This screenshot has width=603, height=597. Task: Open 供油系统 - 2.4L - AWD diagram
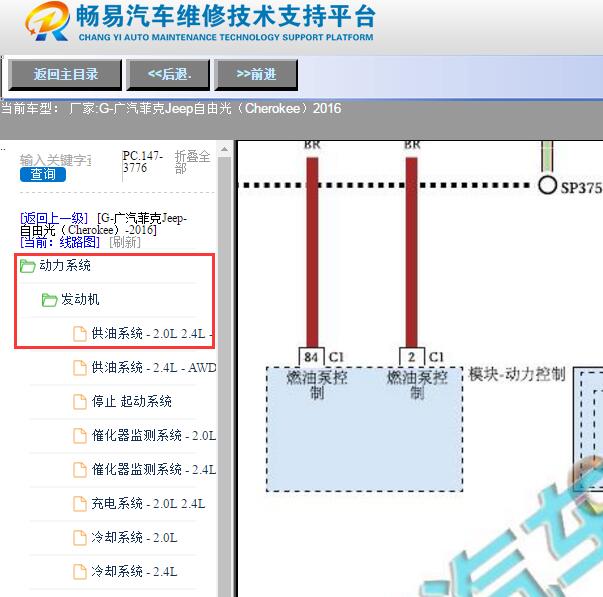[154, 367]
